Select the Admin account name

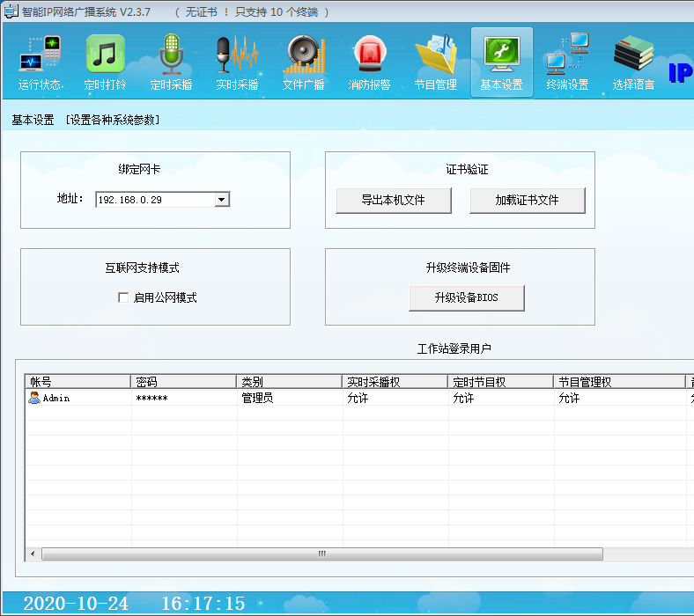(56, 398)
